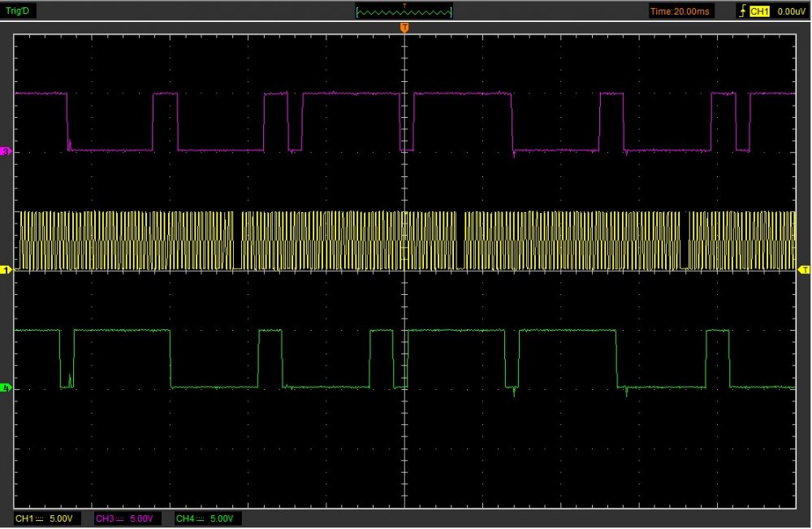Viewport: 812px width, 529px height.
Task: Click the waveform memory overview bar
Action: (x=404, y=11)
